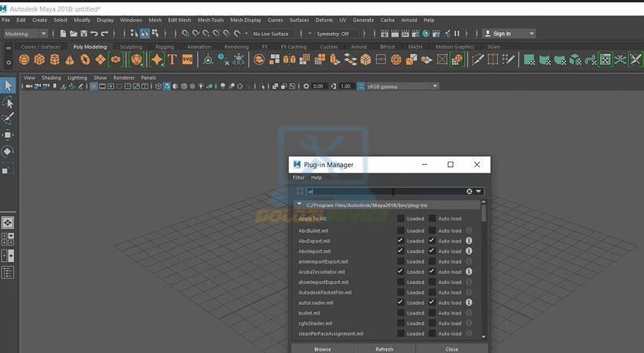This screenshot has height=353, width=644.
Task: Click the info icon for autoLoader.mll
Action: [469, 302]
